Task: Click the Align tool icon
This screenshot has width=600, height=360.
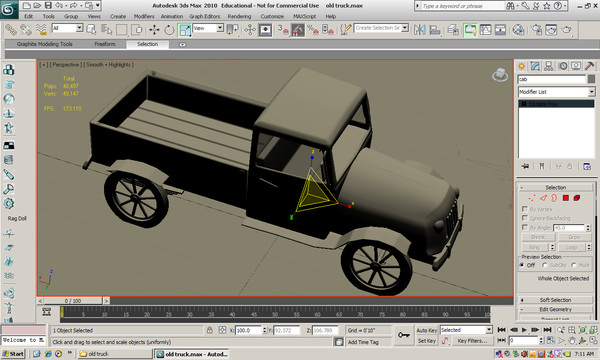Action: pyautogui.click(x=435, y=29)
